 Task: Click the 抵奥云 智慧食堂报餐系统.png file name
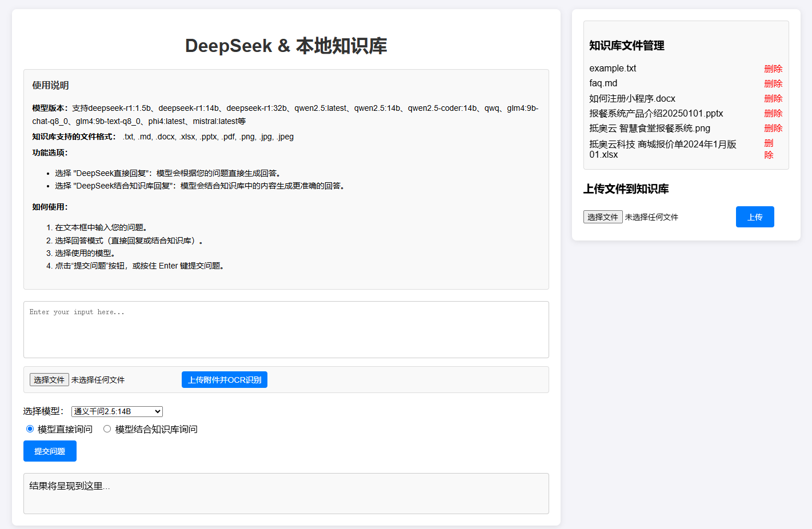click(650, 128)
